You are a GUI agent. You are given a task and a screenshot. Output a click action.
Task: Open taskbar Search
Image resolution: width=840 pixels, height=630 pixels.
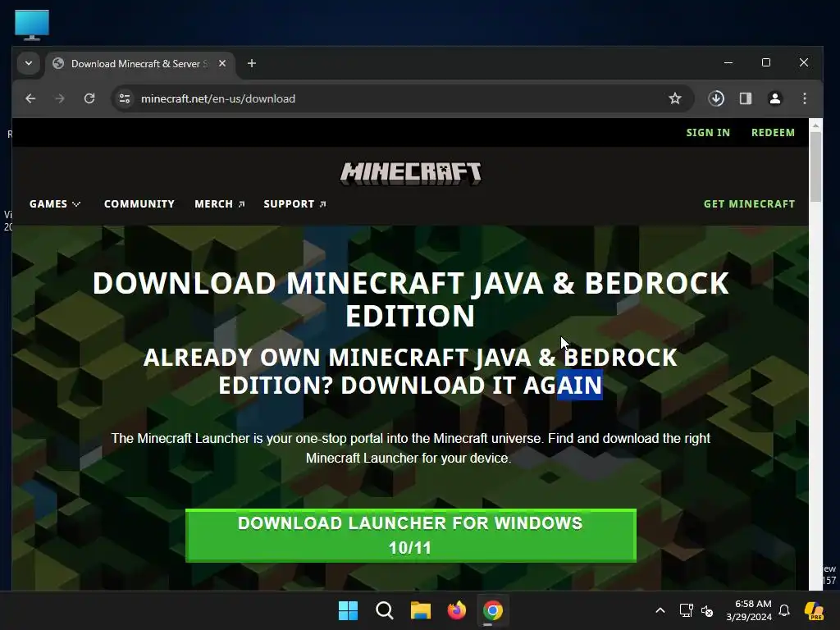point(384,610)
